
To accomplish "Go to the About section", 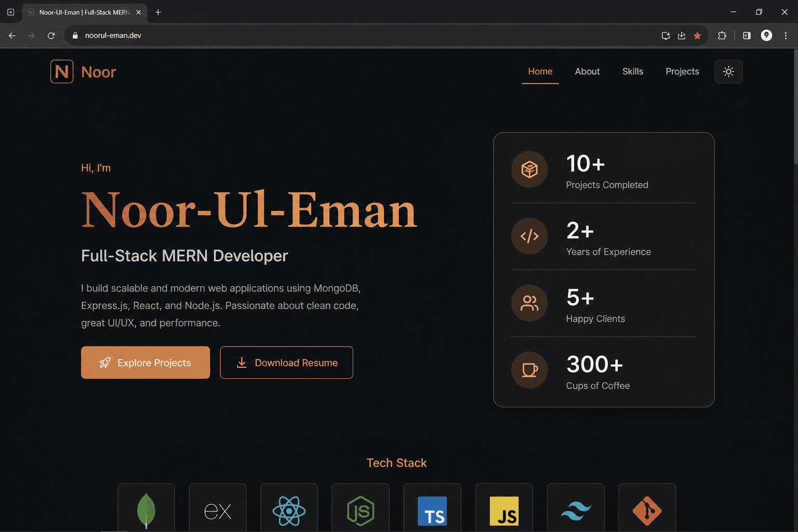I will 587,72.
